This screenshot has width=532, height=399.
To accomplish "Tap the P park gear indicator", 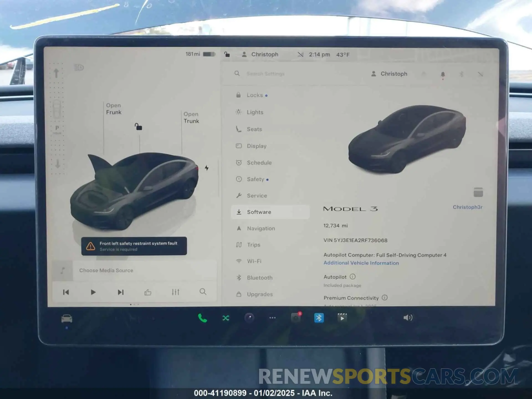I will click(x=57, y=129).
